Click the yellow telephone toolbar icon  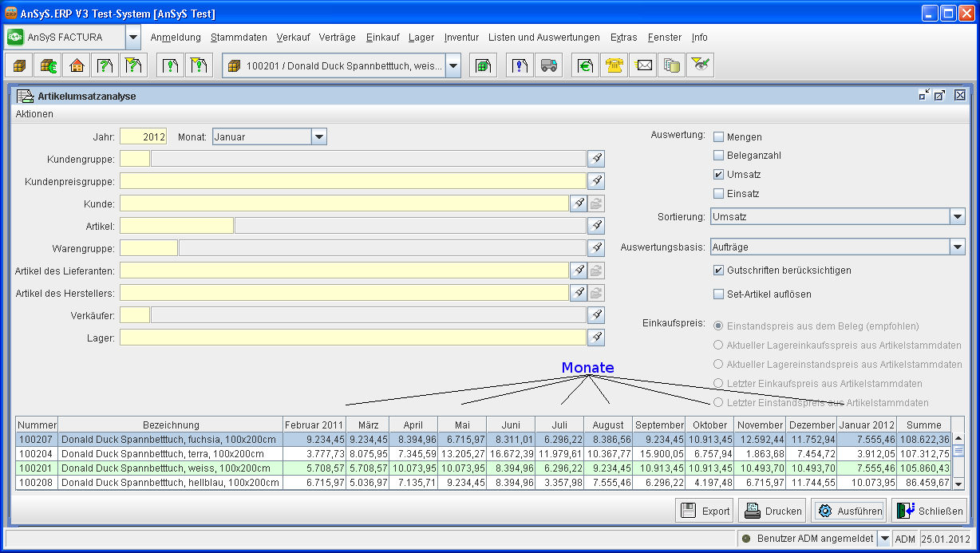point(614,66)
